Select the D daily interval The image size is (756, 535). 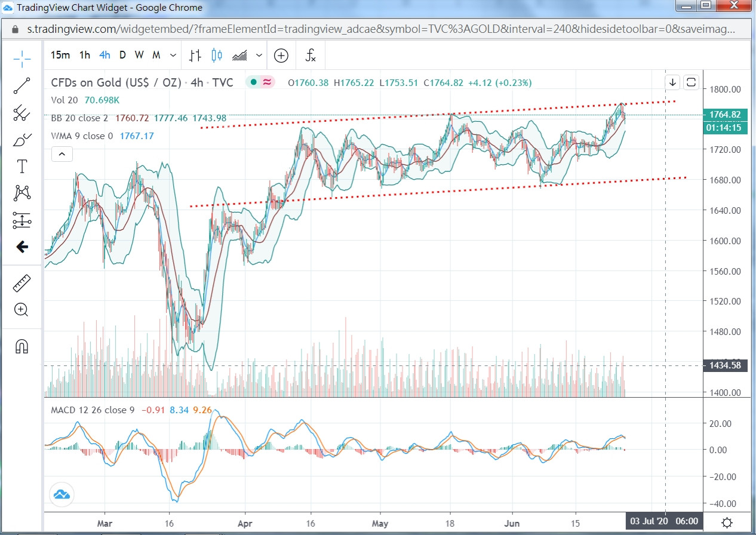122,56
